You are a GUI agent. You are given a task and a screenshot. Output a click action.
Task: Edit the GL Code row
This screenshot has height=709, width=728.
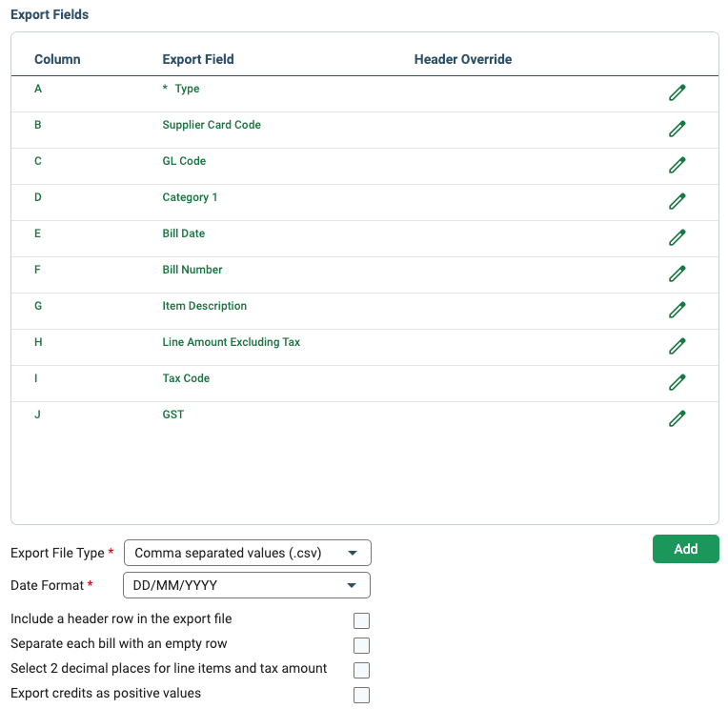click(x=677, y=165)
